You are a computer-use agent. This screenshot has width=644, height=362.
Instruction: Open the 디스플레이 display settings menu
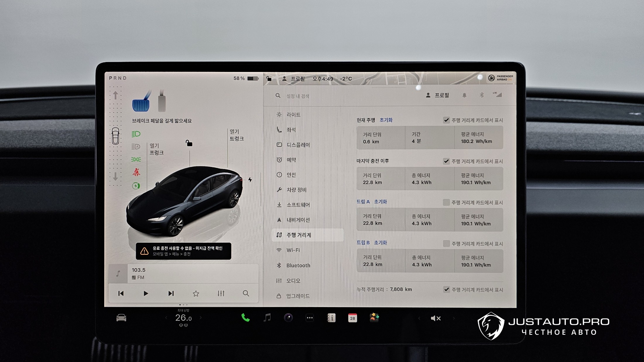298,145
